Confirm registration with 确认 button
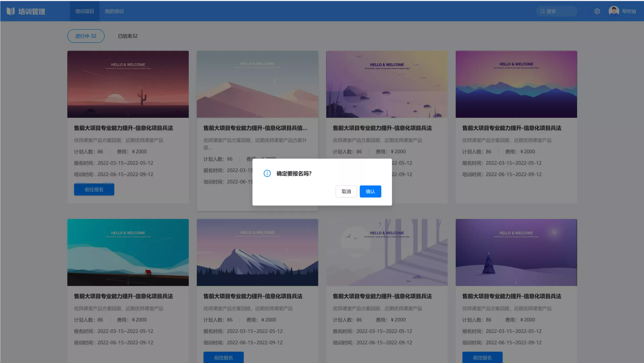 (370, 191)
